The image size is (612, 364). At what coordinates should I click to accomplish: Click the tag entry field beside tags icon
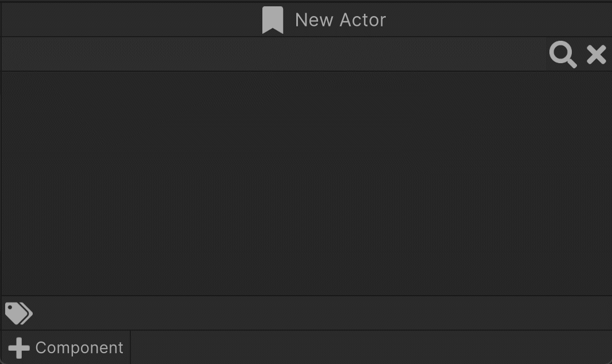(323, 313)
